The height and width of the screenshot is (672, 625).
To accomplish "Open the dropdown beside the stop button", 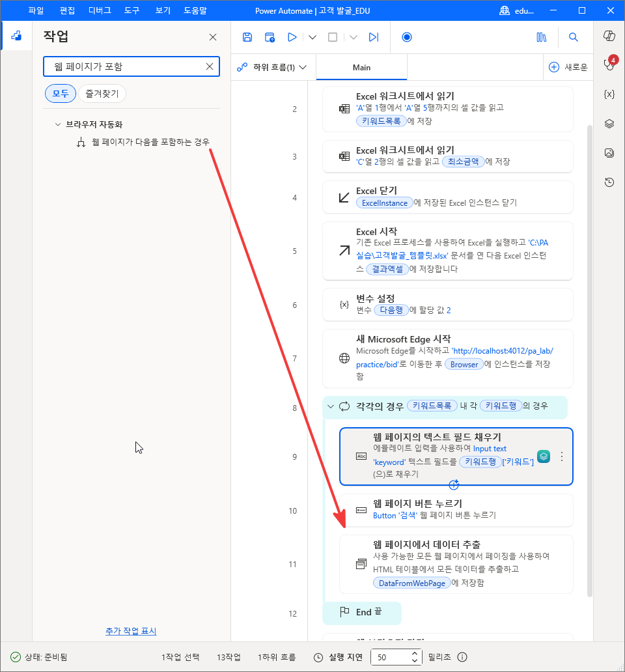I will [354, 37].
